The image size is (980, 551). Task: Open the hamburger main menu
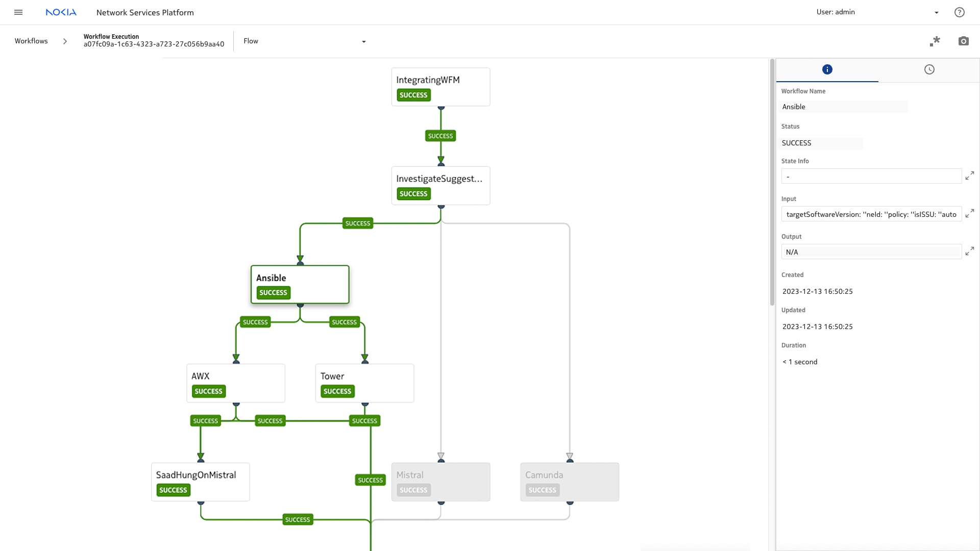(x=18, y=12)
